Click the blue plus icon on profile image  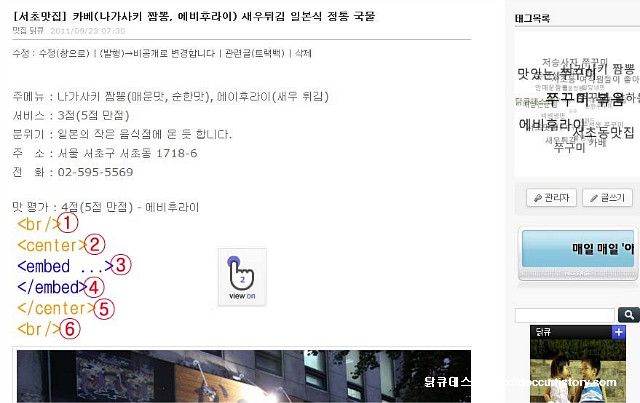pyautogui.click(x=619, y=332)
